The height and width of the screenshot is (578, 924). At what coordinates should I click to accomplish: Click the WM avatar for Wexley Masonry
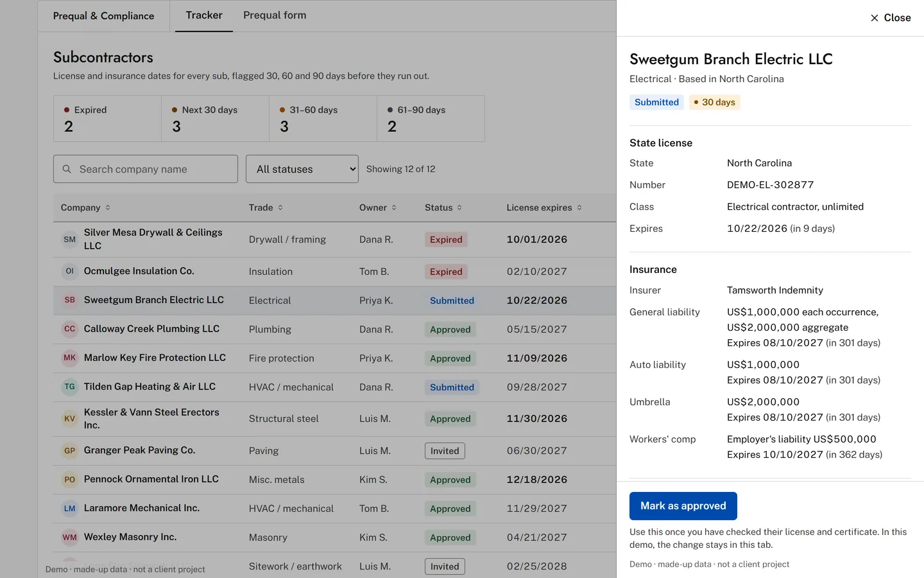tap(70, 538)
